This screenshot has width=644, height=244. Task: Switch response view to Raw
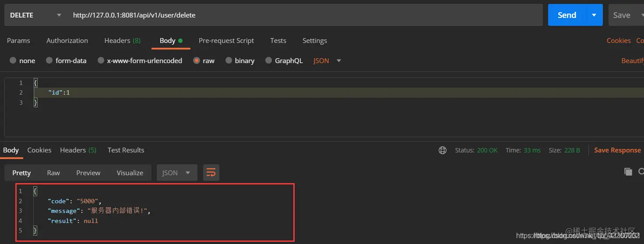click(53, 173)
